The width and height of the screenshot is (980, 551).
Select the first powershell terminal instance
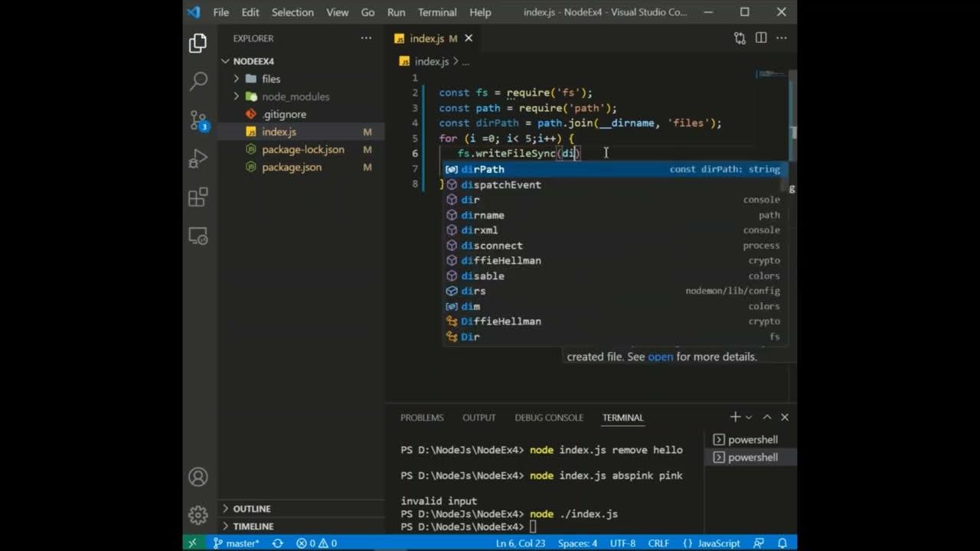pyautogui.click(x=751, y=439)
